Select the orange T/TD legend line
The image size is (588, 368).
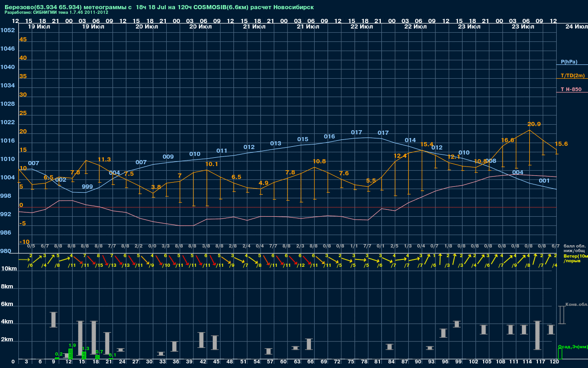tap(572, 79)
